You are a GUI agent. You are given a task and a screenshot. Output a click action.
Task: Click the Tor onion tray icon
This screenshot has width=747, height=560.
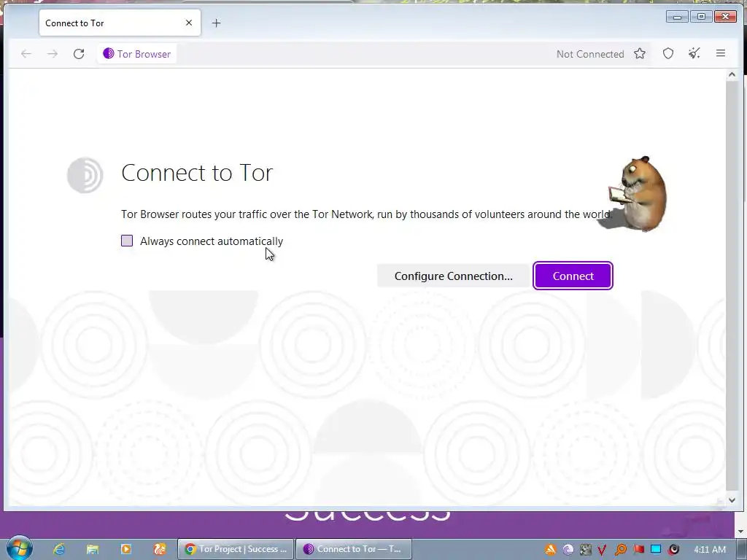(x=568, y=550)
